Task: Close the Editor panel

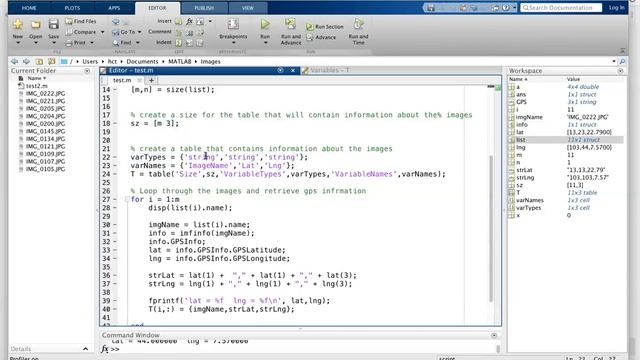Action: pyautogui.click(x=293, y=70)
